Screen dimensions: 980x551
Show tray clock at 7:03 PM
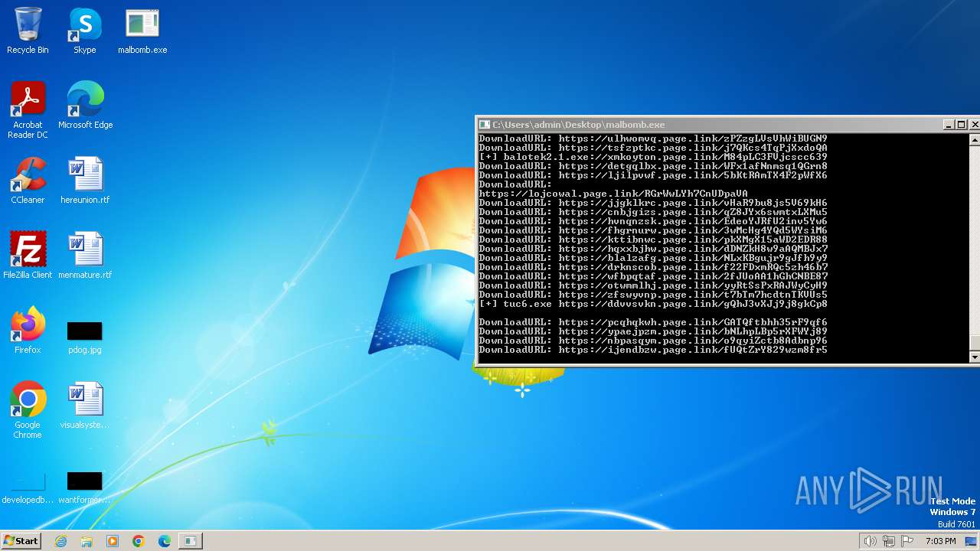coord(940,541)
